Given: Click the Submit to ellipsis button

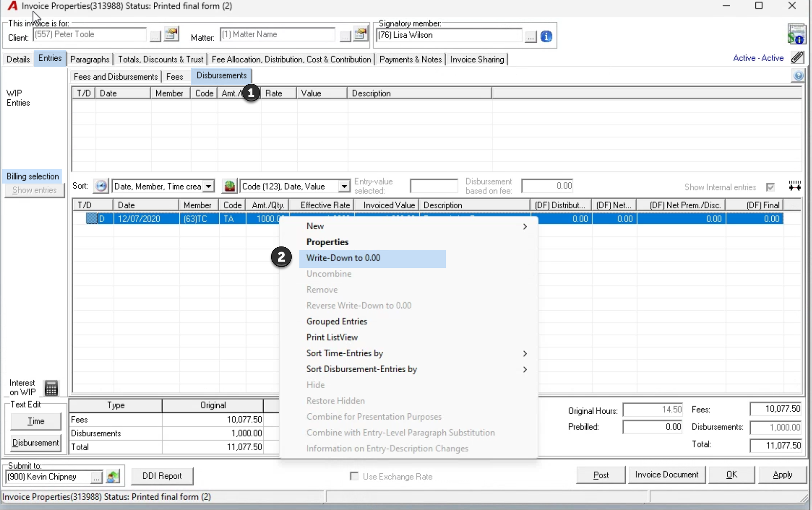Looking at the screenshot, I should point(97,477).
